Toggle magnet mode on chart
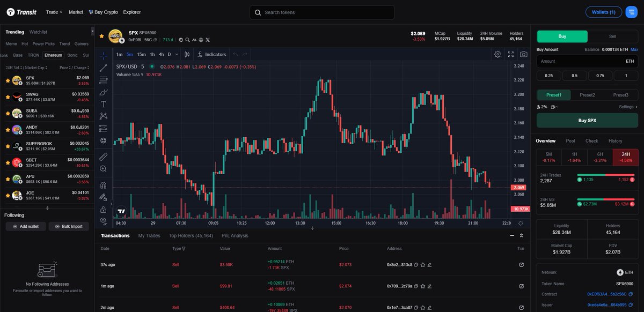The width and height of the screenshot is (644, 312). click(x=104, y=184)
